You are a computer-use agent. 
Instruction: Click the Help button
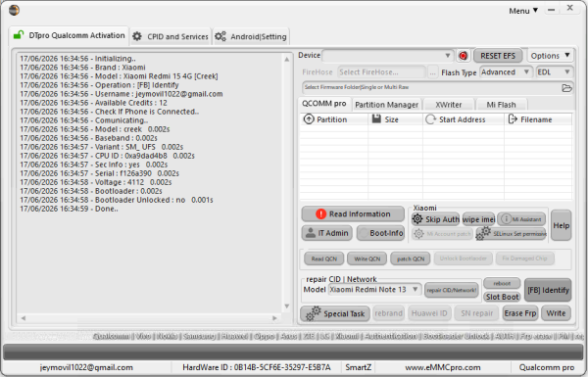pyautogui.click(x=561, y=225)
